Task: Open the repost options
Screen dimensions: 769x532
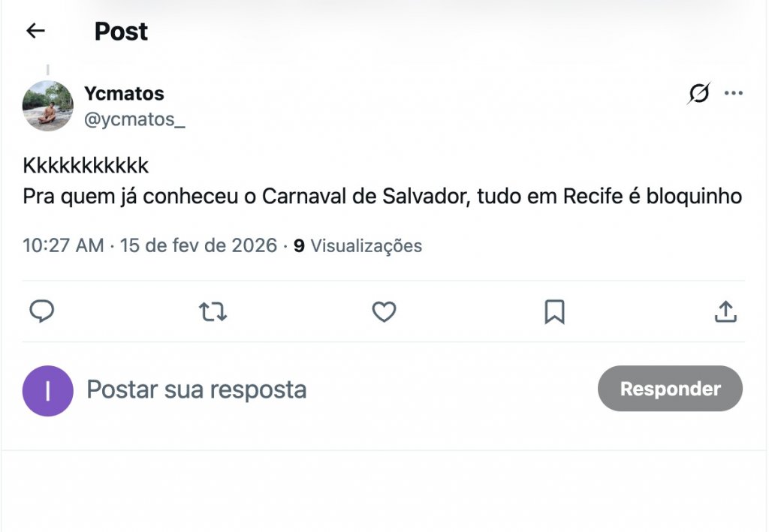Action: (x=213, y=311)
